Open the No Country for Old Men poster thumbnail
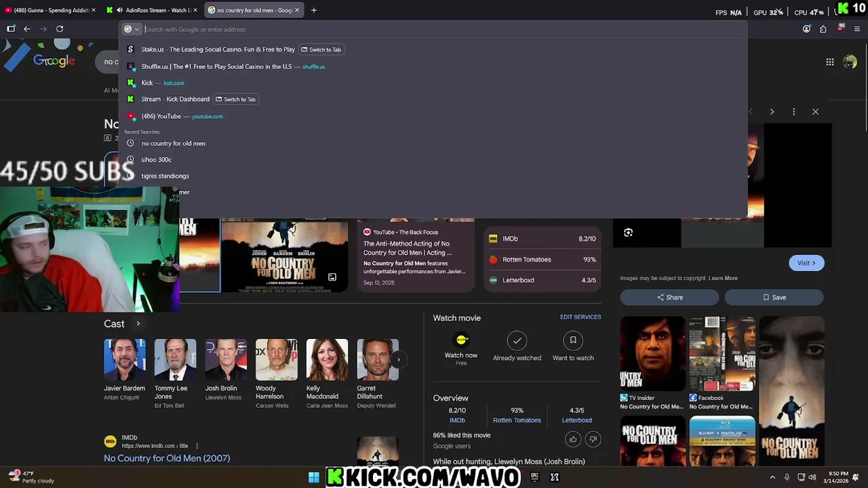 284,256
